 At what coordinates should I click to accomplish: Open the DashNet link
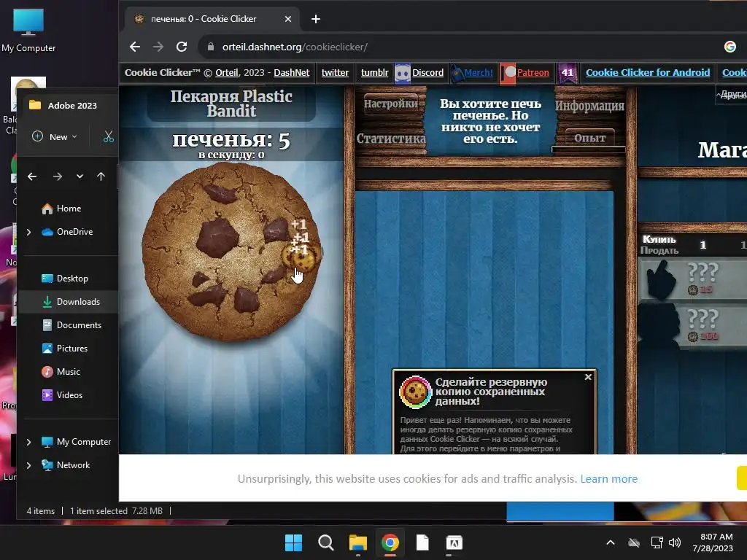pyautogui.click(x=292, y=73)
